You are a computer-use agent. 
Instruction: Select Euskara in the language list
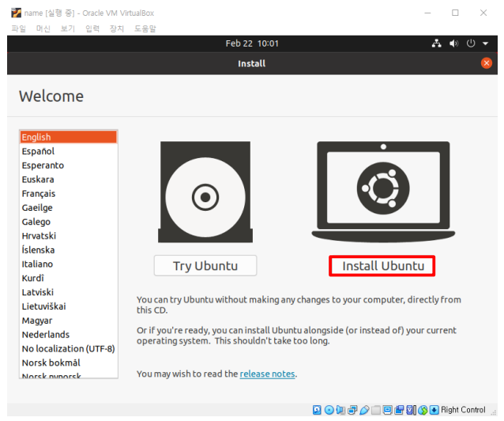pyautogui.click(x=69, y=179)
